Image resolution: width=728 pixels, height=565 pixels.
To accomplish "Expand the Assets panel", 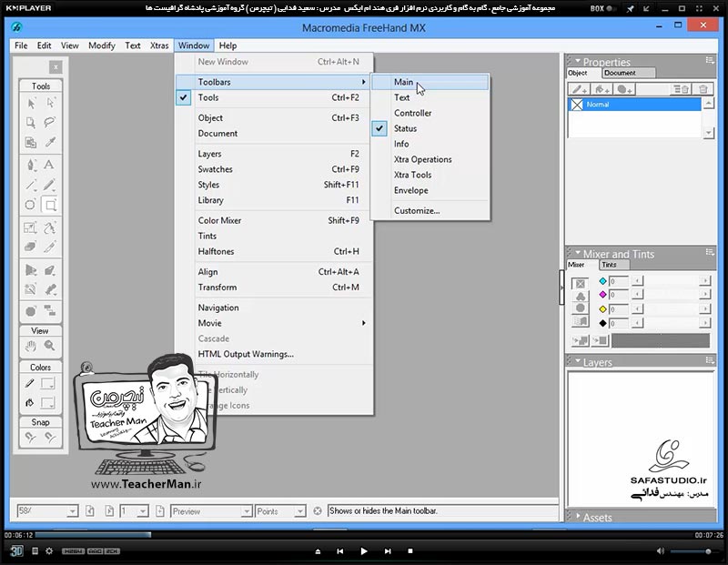I will point(578,516).
